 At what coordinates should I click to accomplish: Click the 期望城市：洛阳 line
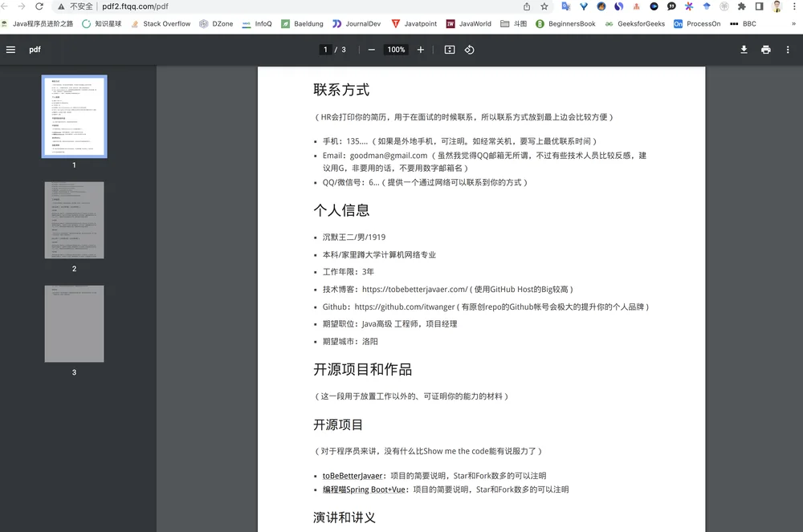350,342
